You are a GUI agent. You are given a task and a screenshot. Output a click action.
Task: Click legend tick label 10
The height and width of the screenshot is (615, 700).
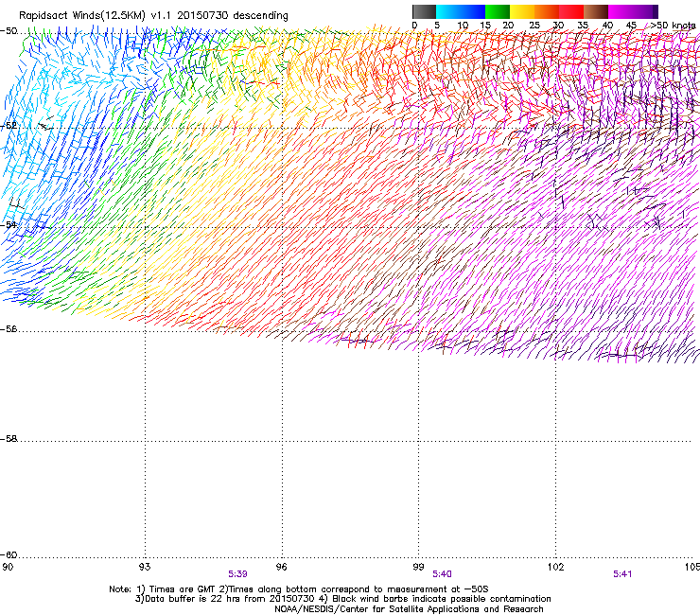tap(463, 26)
